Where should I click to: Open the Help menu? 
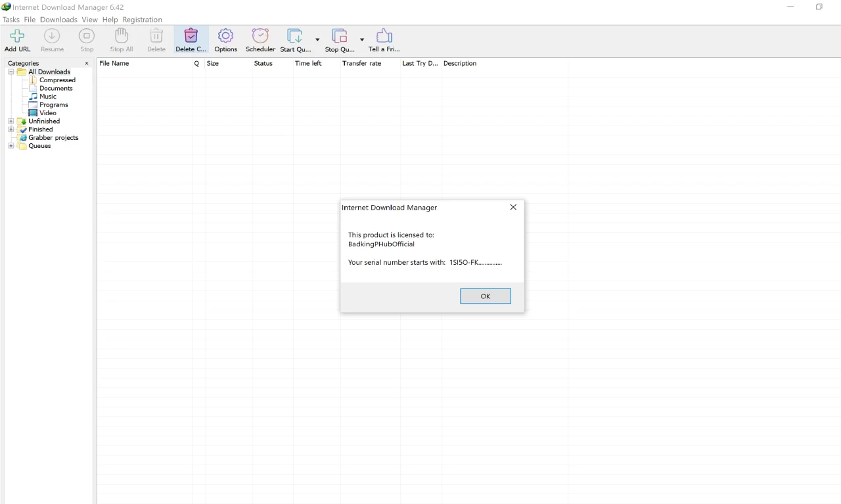[110, 20]
